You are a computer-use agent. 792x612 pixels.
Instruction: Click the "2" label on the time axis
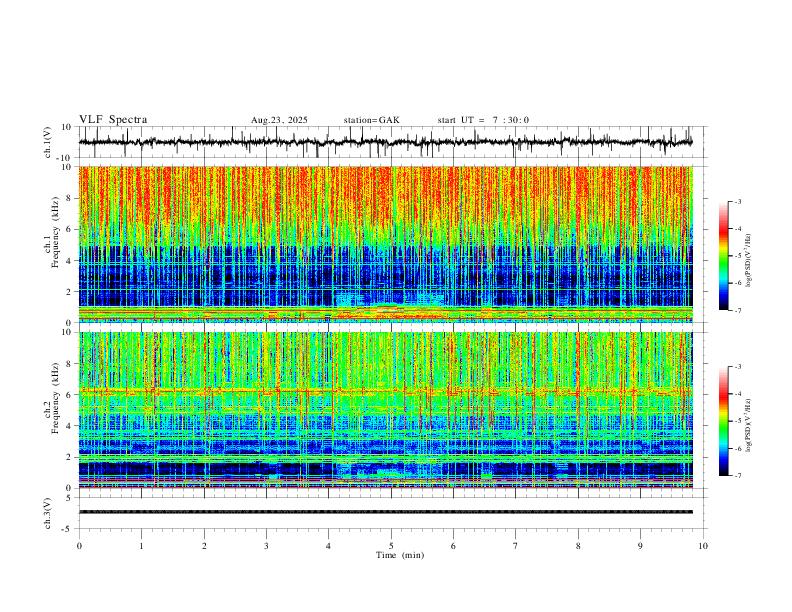(x=204, y=546)
